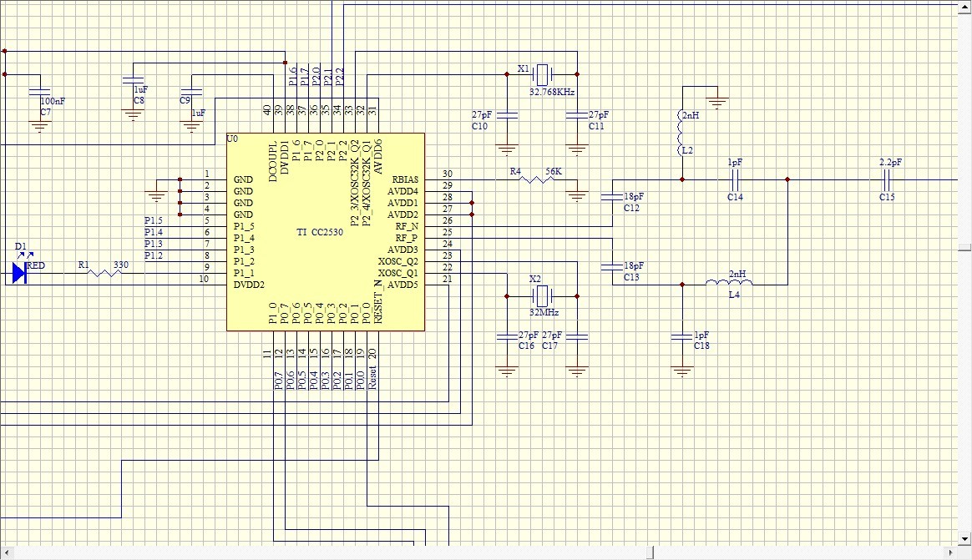Select the 'X2' designator
This screenshot has height=560, width=972.
pyautogui.click(x=535, y=280)
